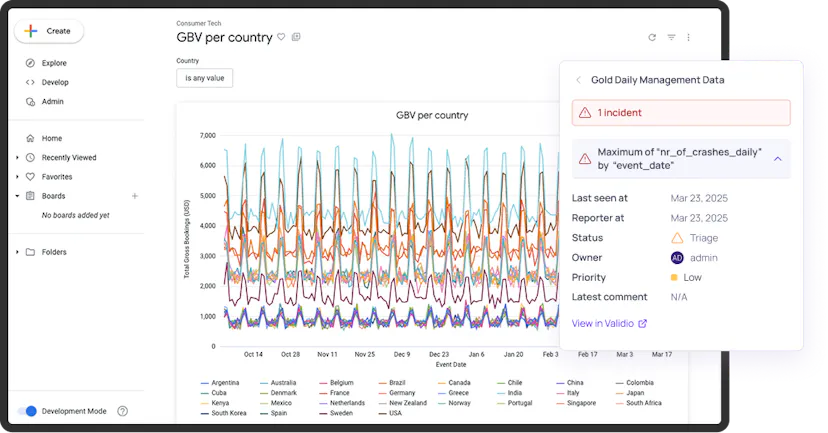Viewport: 828px width, 433px height.
Task: Click the Favorites heart icon in sidebar
Action: [x=30, y=177]
